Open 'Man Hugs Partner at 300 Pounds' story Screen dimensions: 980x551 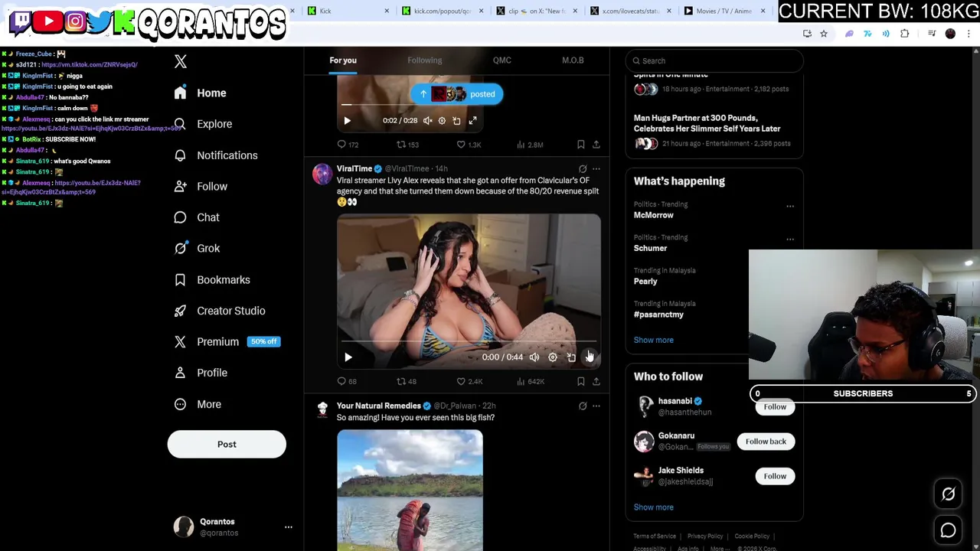tap(714, 130)
